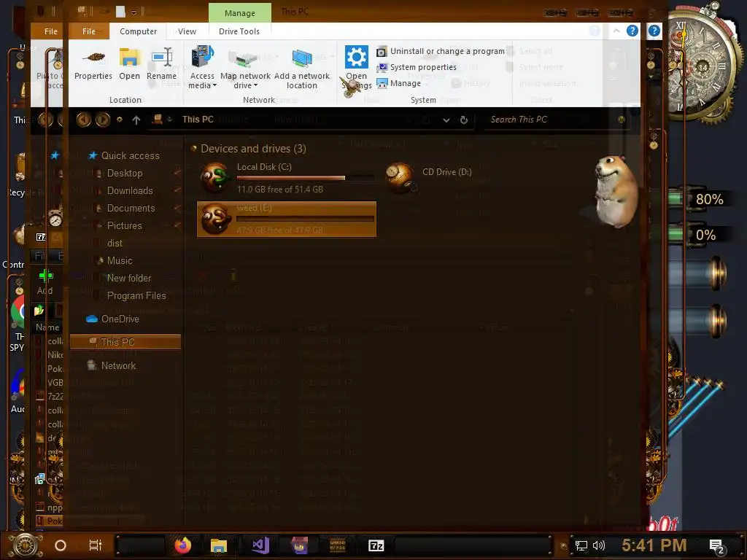Open System properties from ribbon
The height and width of the screenshot is (560, 747).
(x=417, y=67)
